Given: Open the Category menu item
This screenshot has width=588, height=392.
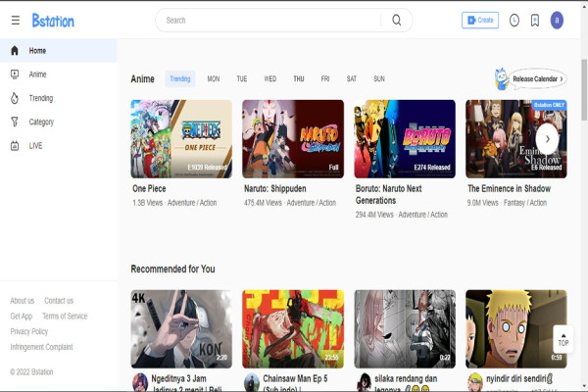Looking at the screenshot, I should pos(59,122).
